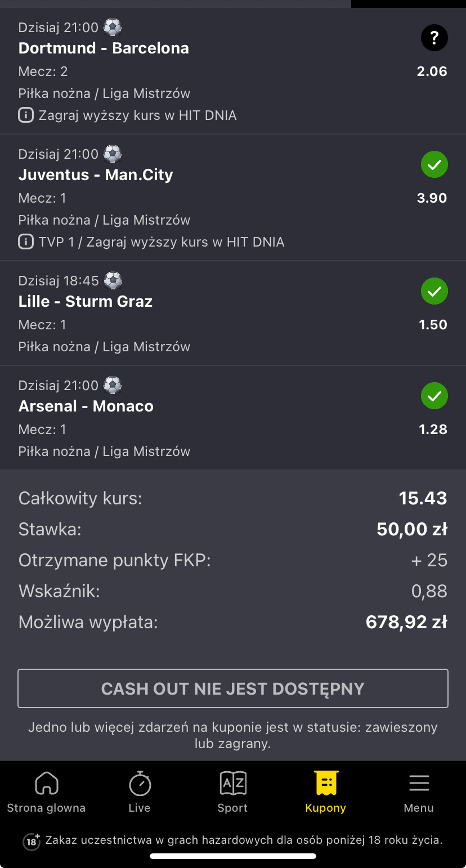The image size is (466, 868).
Task: Switch to the Live tab
Action: (x=140, y=792)
